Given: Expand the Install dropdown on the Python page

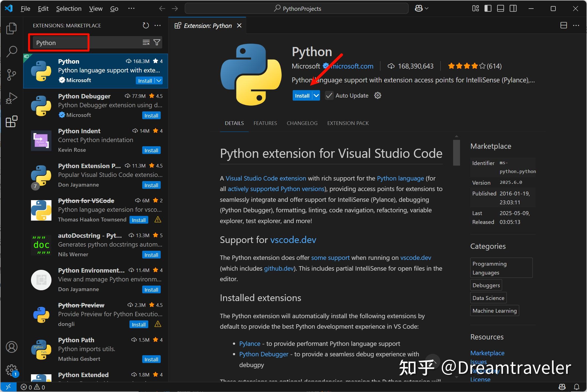Looking at the screenshot, I should 316,95.
